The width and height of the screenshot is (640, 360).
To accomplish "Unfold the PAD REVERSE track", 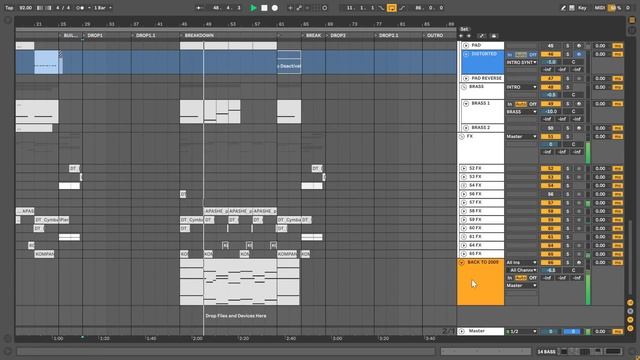I will 466,78.
